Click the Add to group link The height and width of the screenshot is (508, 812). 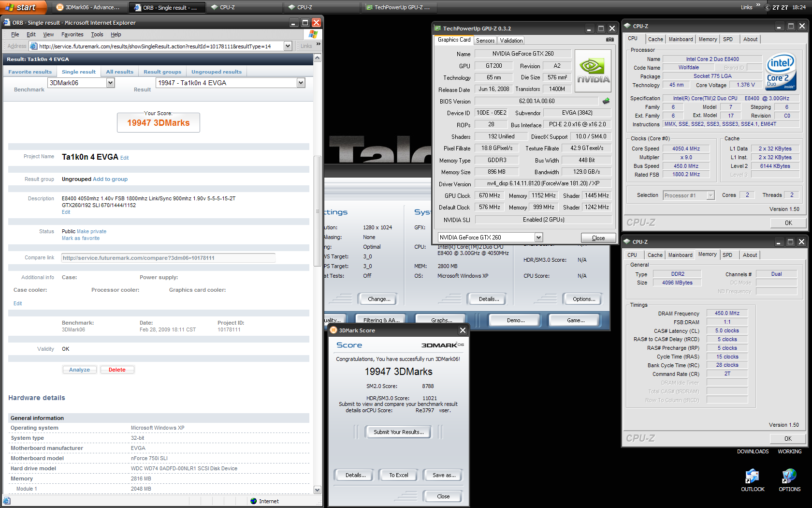110,179
